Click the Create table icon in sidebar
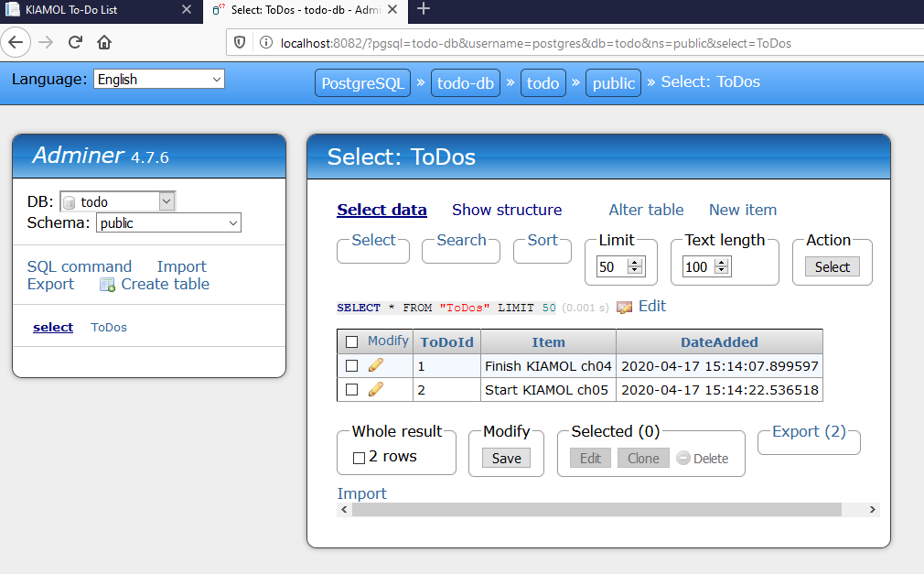 108,285
